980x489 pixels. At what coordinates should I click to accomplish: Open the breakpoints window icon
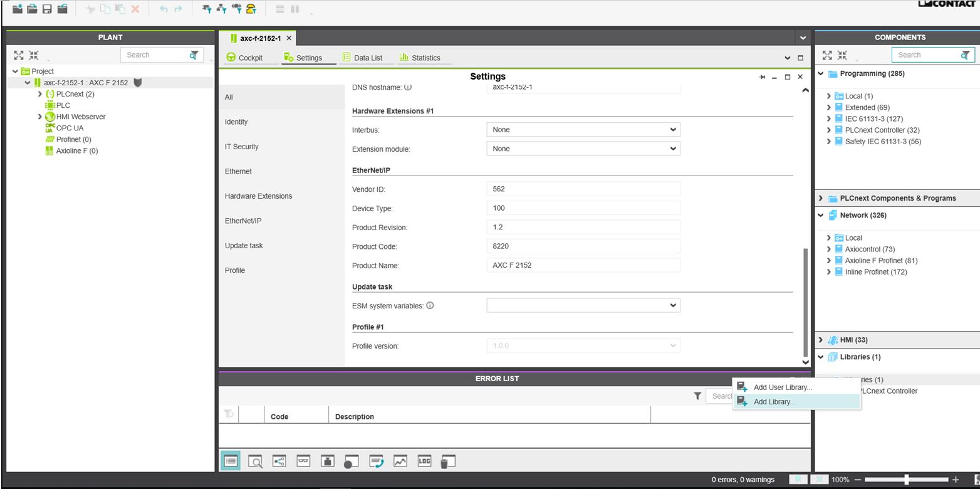coord(351,462)
